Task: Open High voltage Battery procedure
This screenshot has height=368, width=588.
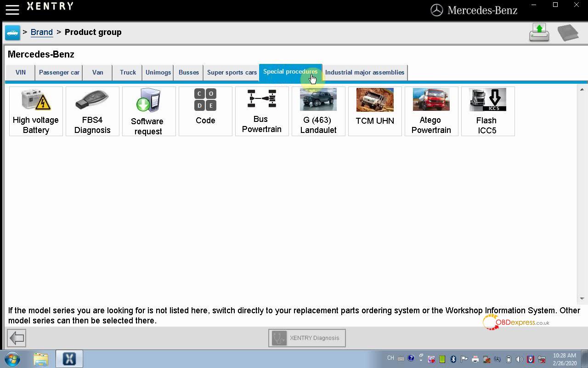Action: [36, 111]
